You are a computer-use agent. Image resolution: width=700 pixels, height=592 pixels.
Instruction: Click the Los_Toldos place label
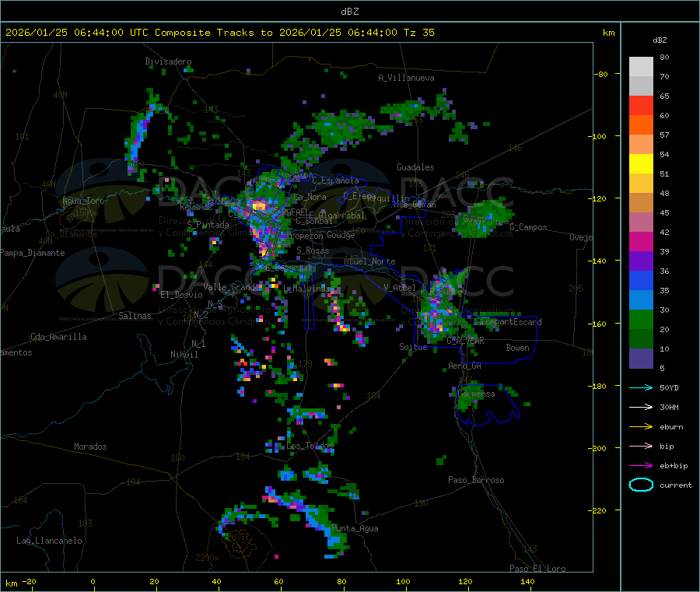click(310, 446)
